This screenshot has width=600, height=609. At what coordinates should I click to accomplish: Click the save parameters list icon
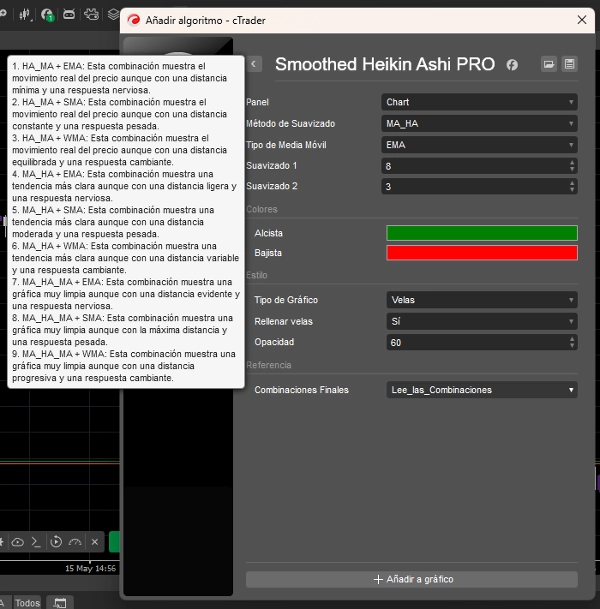coord(570,64)
